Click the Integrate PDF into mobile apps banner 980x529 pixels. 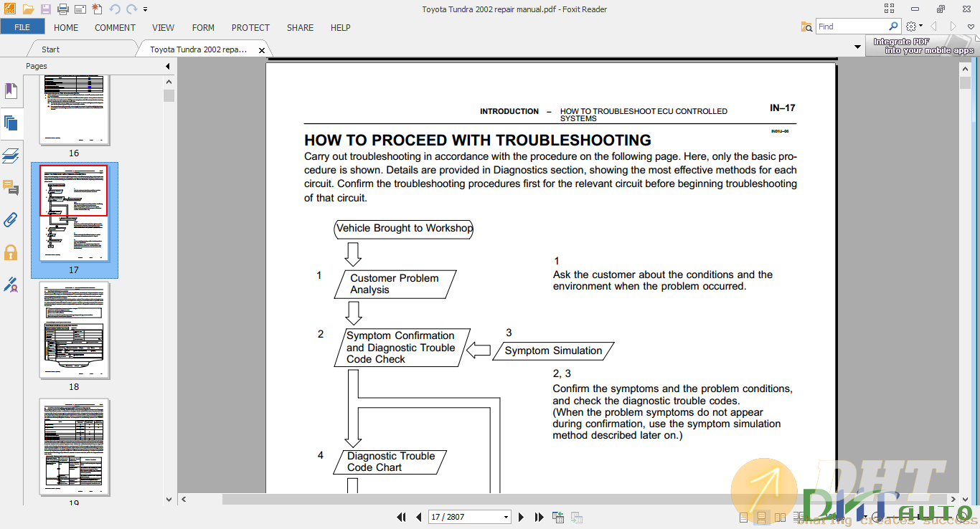point(923,47)
